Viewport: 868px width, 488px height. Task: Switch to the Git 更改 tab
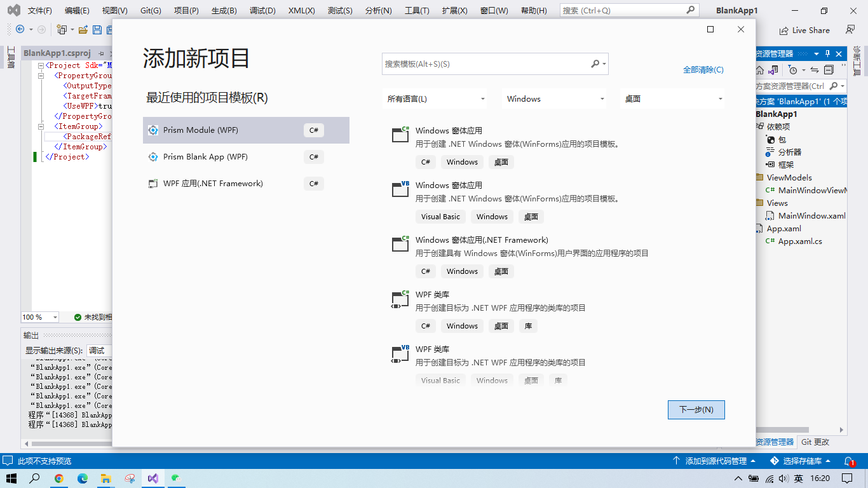[x=815, y=442]
